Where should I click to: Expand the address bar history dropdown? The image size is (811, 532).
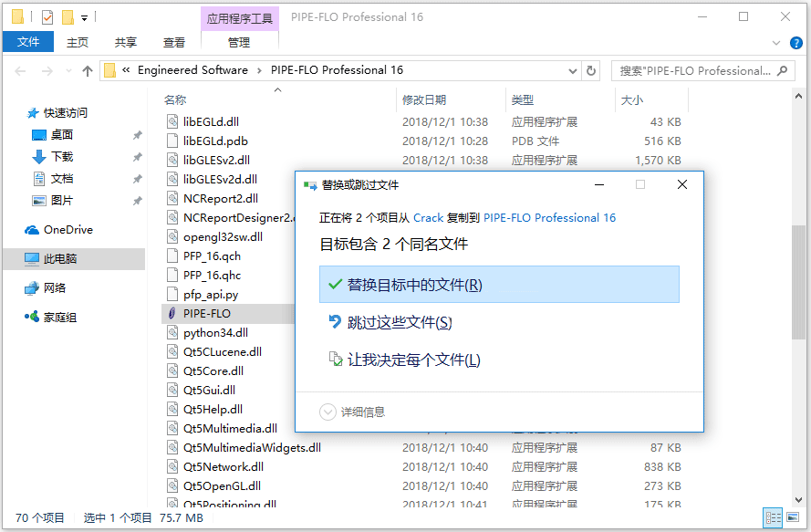click(x=573, y=71)
